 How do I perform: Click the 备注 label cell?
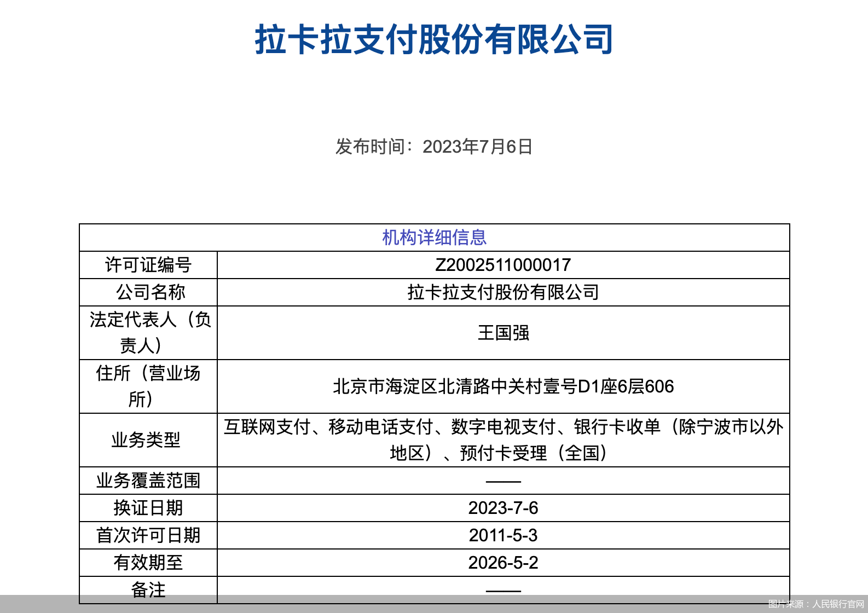click(x=148, y=590)
